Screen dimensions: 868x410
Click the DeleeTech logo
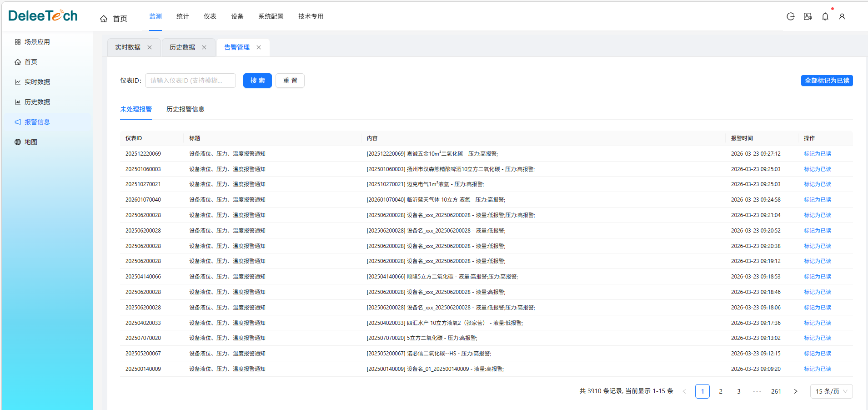pyautogui.click(x=43, y=16)
